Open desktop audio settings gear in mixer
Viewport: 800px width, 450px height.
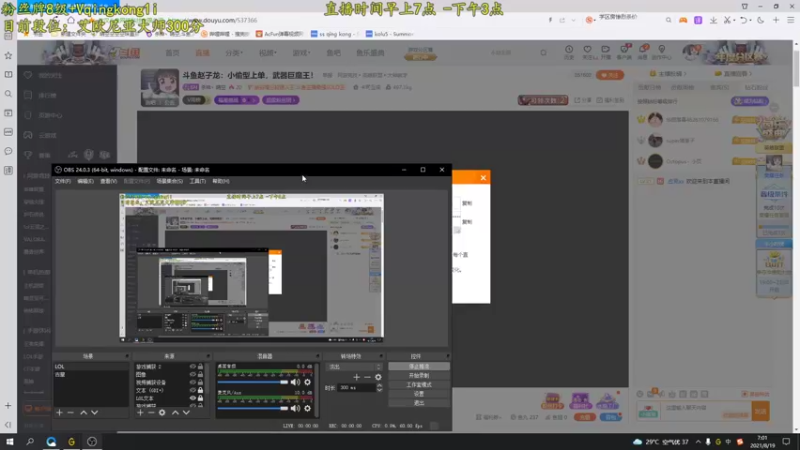click(307, 382)
